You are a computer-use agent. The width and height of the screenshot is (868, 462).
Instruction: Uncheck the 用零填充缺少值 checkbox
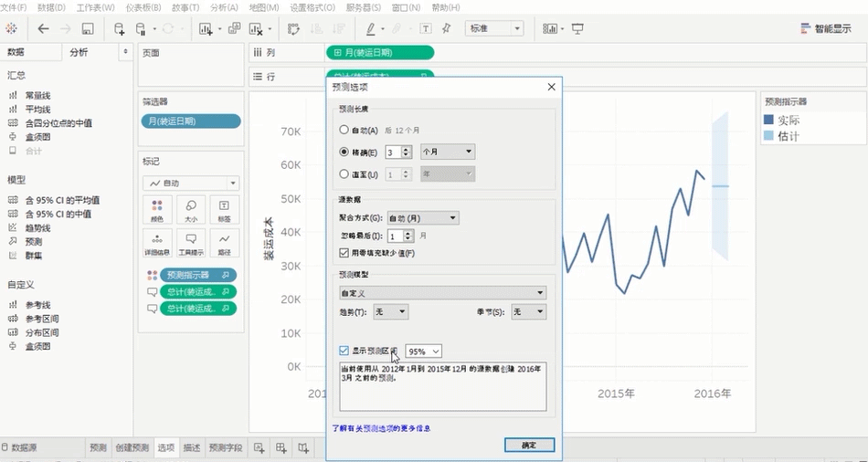344,253
